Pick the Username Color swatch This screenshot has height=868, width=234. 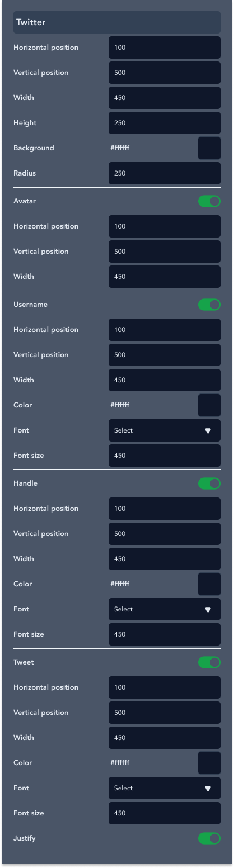coord(209,405)
